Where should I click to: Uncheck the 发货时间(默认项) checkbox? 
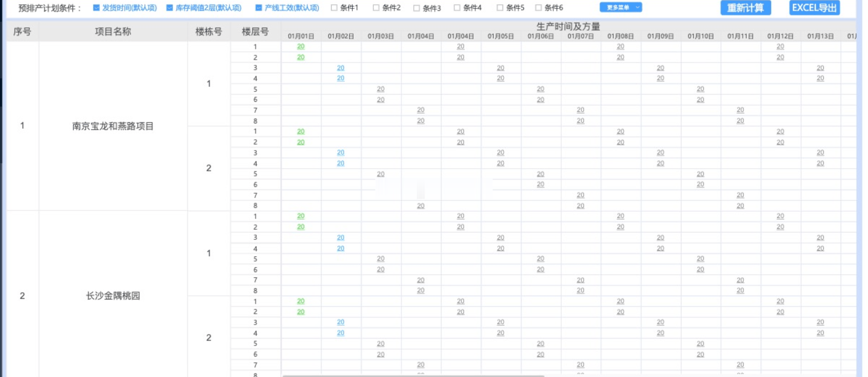pos(96,8)
